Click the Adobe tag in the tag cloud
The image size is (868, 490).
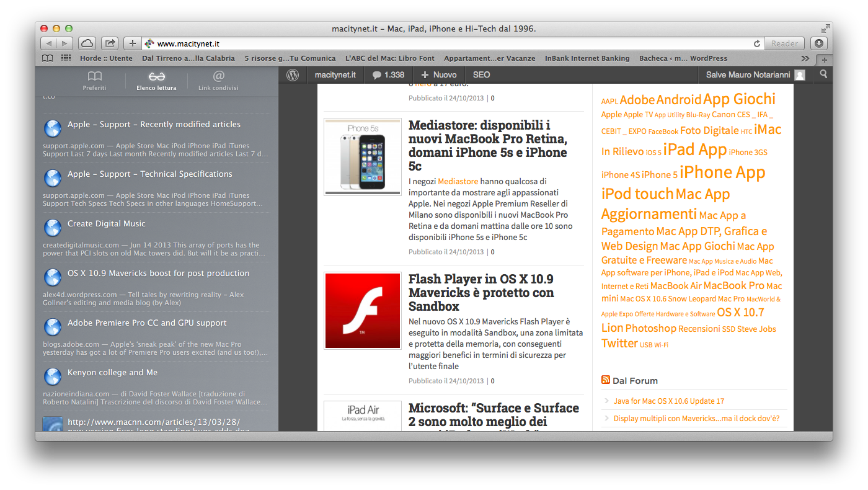point(637,100)
